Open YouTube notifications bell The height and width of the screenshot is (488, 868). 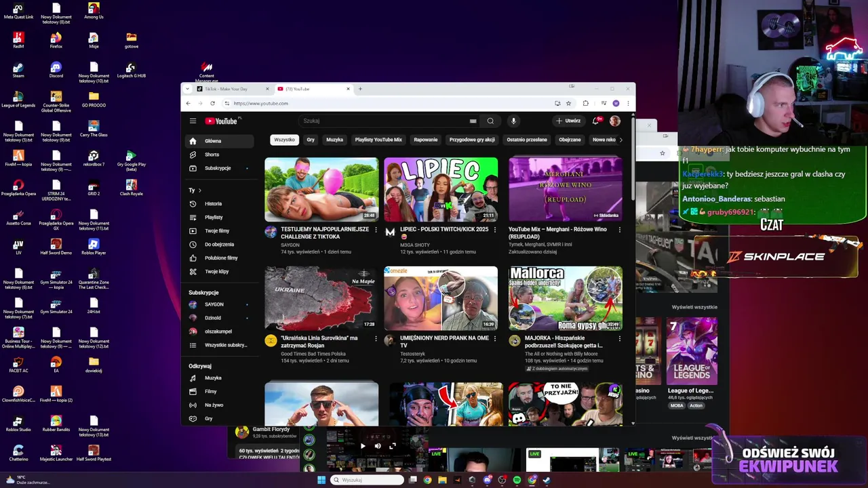596,121
